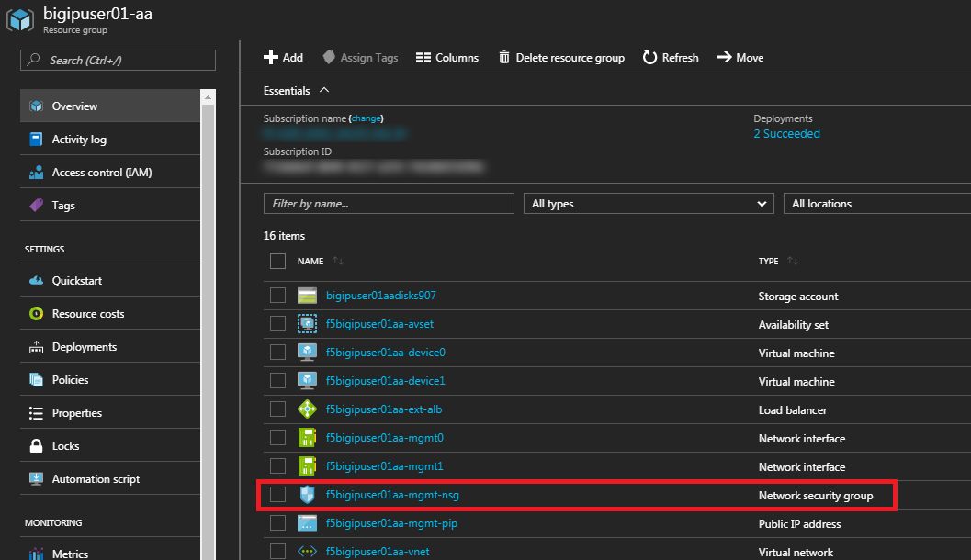The height and width of the screenshot is (560, 971).
Task: Click the sidebar scrollbar up arrow
Action: coord(208,97)
